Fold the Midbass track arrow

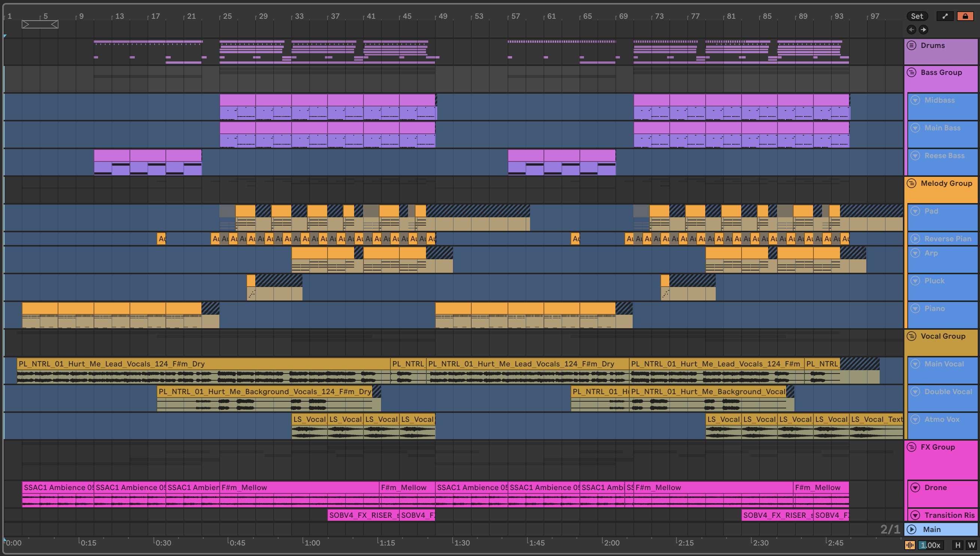coord(915,100)
